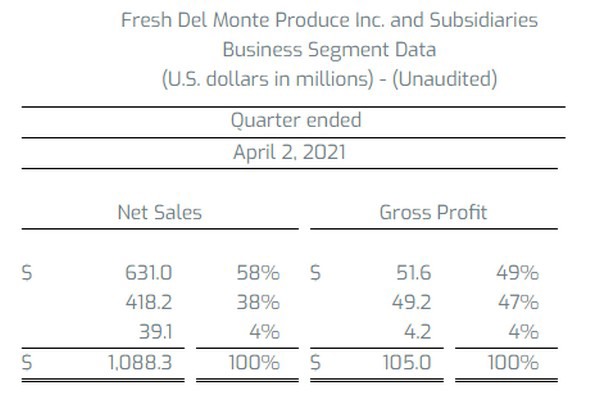
Task: Select the 39.1 net sales value
Action: [x=157, y=332]
